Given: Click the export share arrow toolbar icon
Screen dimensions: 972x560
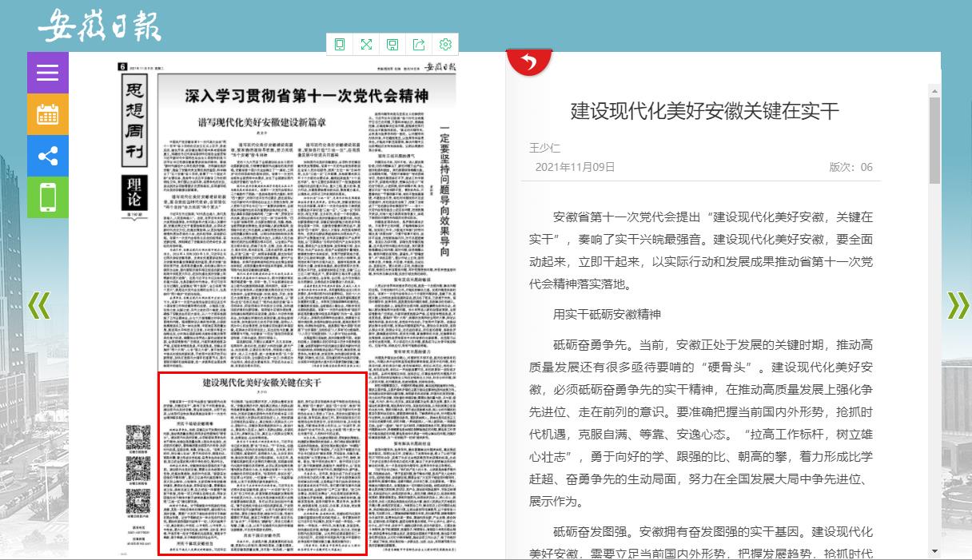Looking at the screenshot, I should pos(419,44).
